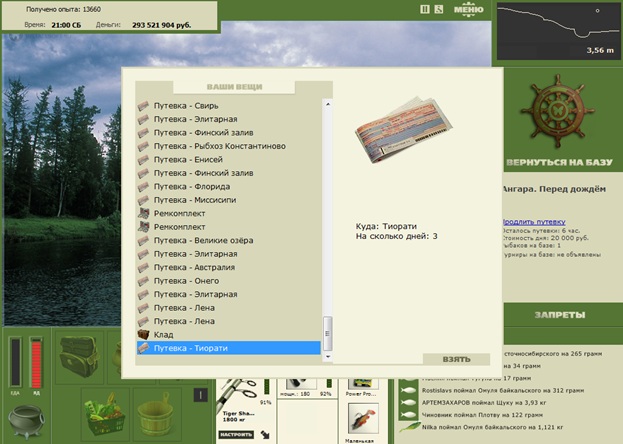The width and height of the screenshot is (623, 444).
Task: Click the ВАШИ ВЕЩИ tab header
Action: pos(234,87)
